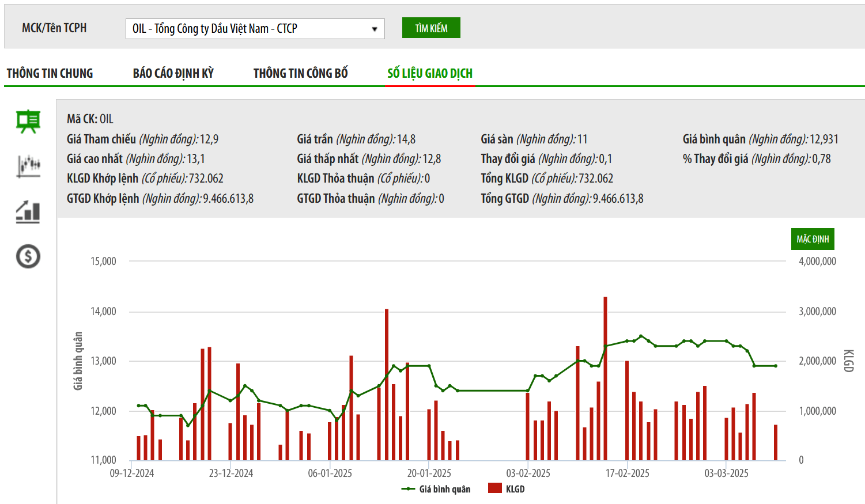The height and width of the screenshot is (504, 865).
Task: Switch to the THÔNG TIN CHUNG tab
Action: (50, 73)
